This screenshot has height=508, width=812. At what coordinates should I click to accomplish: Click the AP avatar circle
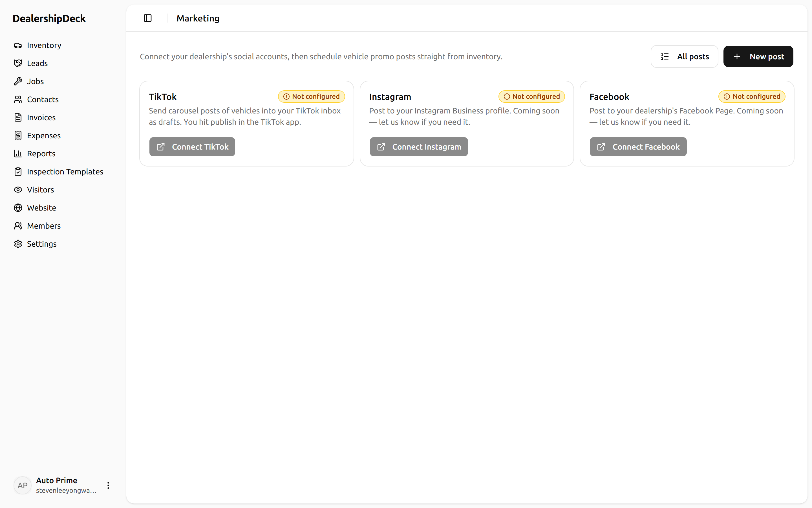click(23, 485)
